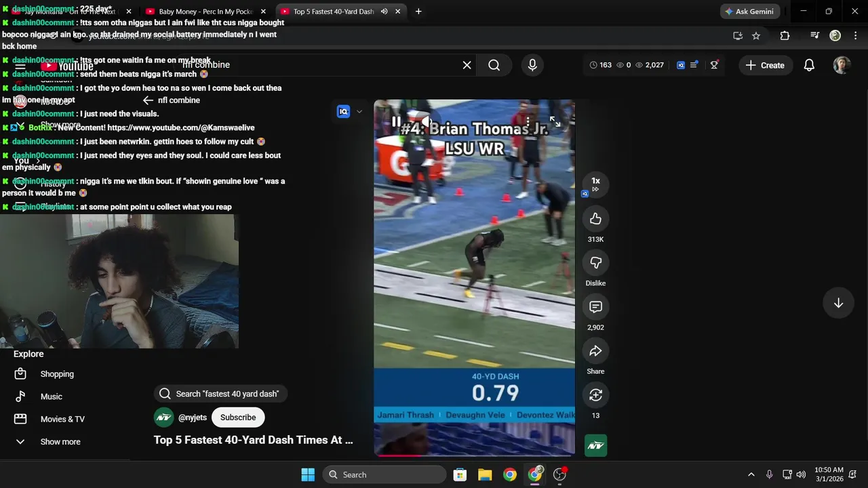Click the YouTube search magnifier button
The height and width of the screenshot is (488, 868).
click(x=494, y=65)
